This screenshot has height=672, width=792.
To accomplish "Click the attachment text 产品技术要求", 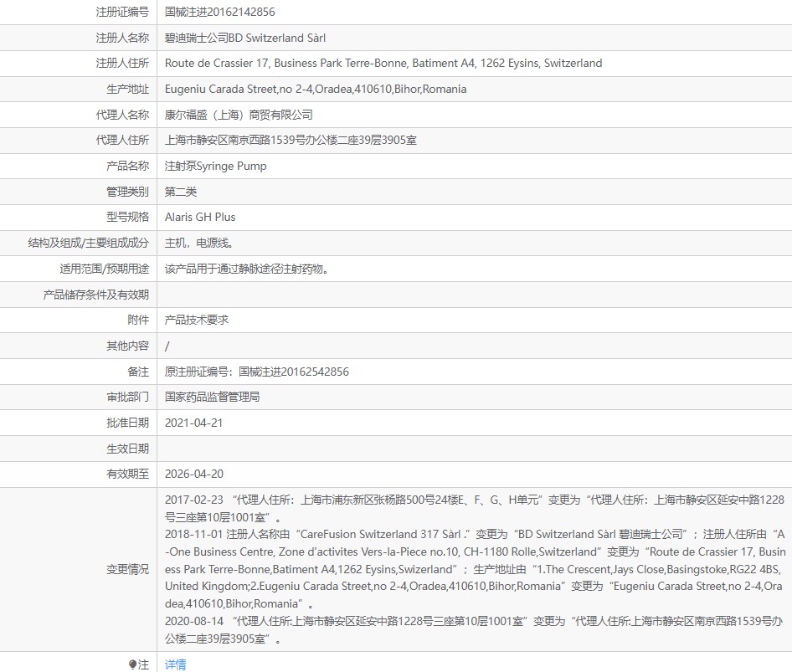I will tap(197, 320).
